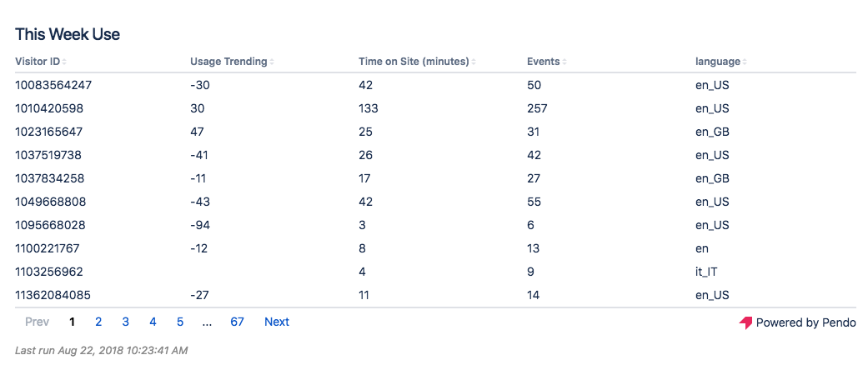Click the Prev pagination link

tap(37, 322)
